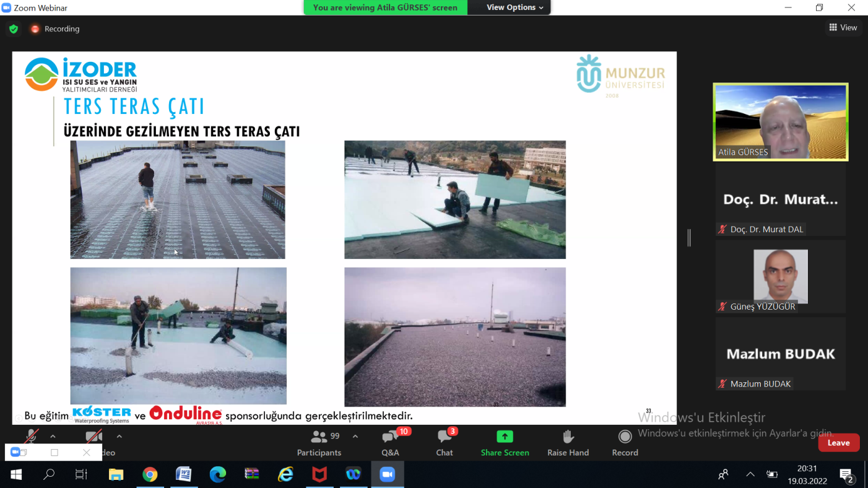The height and width of the screenshot is (488, 868).
Task: Click the panel resize handle beside the slide
Action: pyautogui.click(x=689, y=238)
